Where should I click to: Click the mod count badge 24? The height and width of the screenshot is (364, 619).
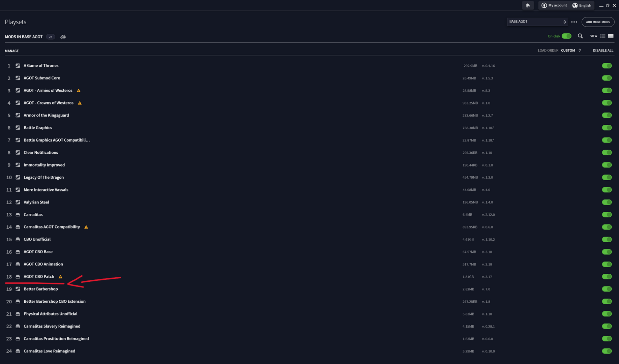click(x=51, y=37)
